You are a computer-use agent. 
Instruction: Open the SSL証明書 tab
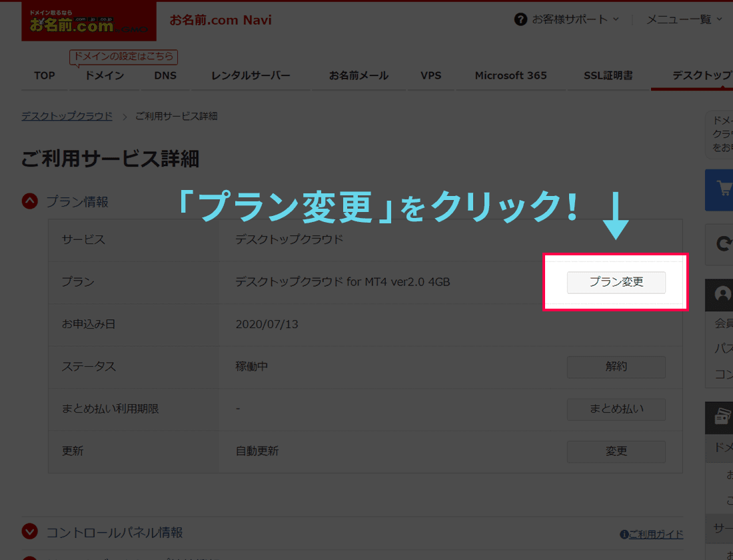[608, 75]
